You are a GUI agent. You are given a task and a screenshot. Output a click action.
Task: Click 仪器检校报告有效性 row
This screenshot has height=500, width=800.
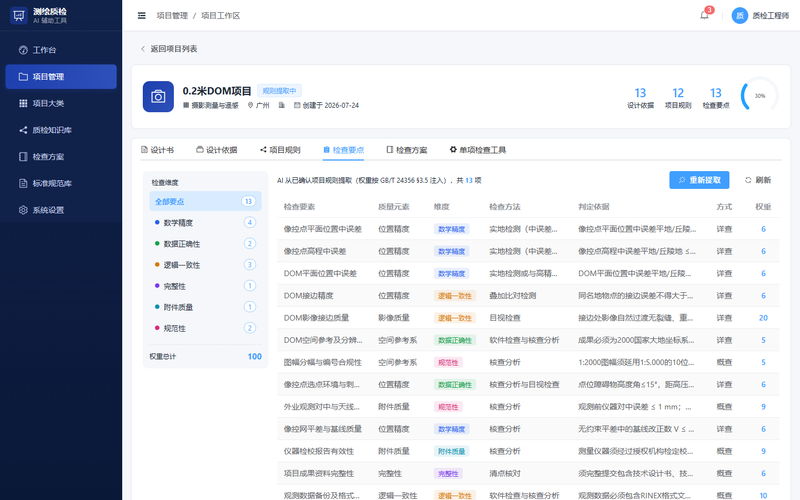click(x=528, y=451)
